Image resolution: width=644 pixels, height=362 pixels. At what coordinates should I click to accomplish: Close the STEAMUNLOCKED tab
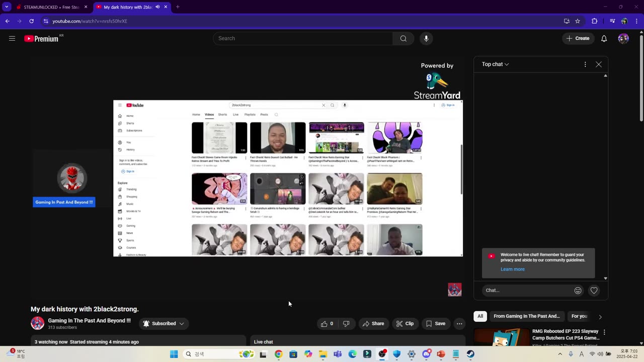[x=86, y=7]
